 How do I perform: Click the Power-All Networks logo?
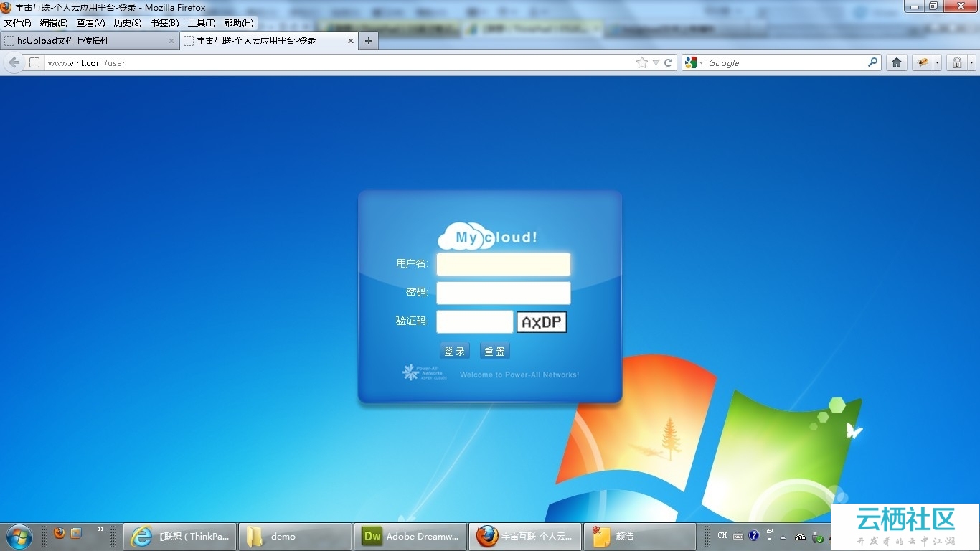(x=425, y=372)
